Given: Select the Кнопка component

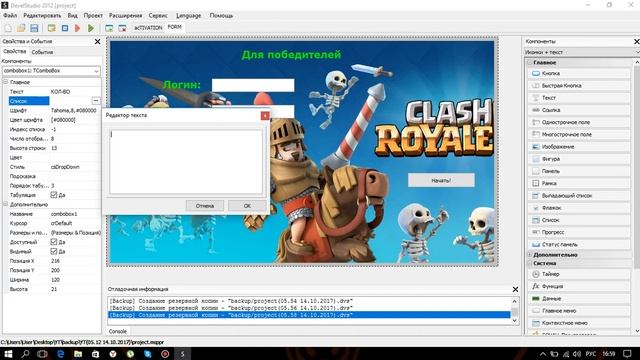Looking at the screenshot, I should tap(580, 73).
